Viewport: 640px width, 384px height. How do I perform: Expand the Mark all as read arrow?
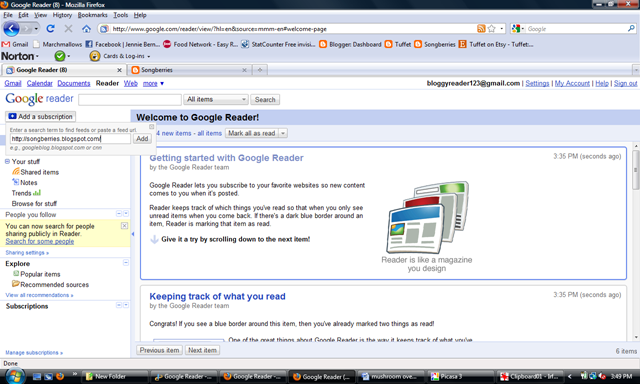pyautogui.click(x=283, y=133)
